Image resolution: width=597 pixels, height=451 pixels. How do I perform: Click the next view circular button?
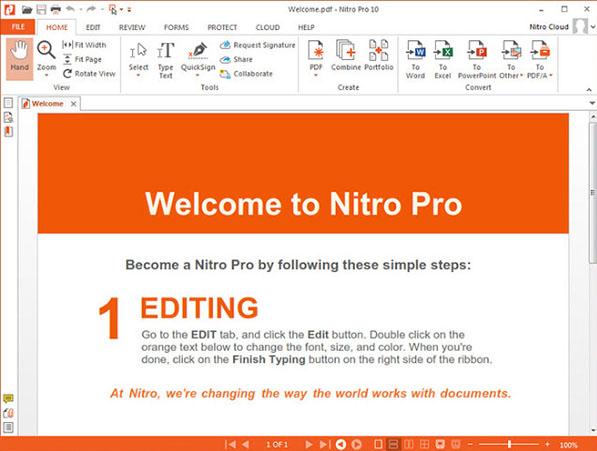point(357,444)
